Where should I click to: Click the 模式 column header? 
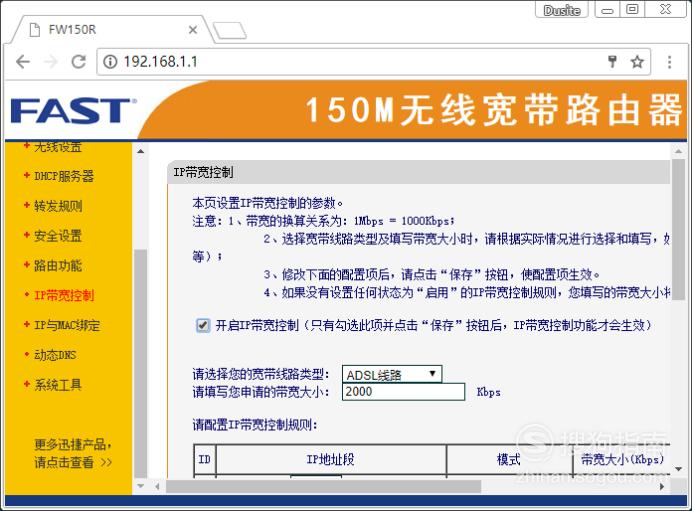click(x=509, y=459)
